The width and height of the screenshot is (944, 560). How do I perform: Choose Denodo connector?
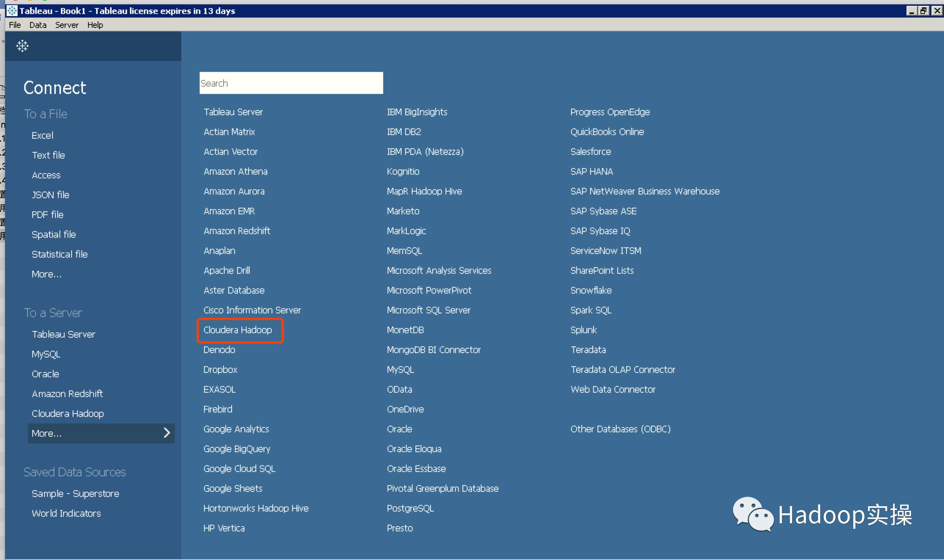tap(219, 350)
